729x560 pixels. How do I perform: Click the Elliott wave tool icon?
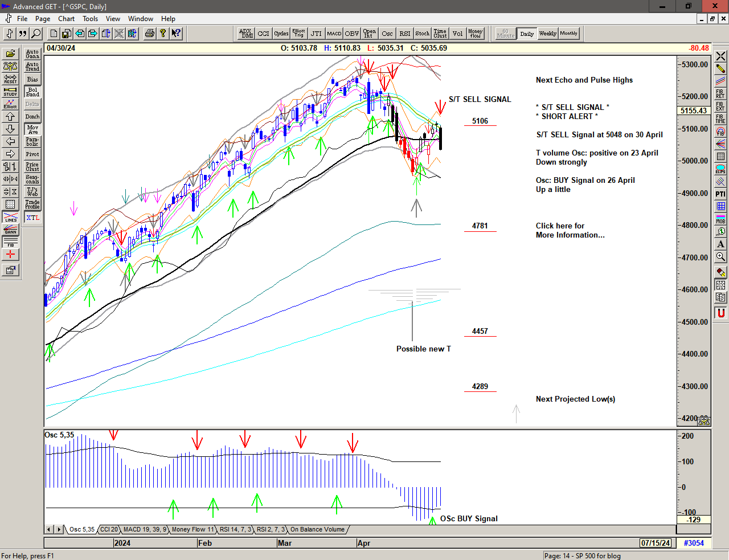[10, 104]
